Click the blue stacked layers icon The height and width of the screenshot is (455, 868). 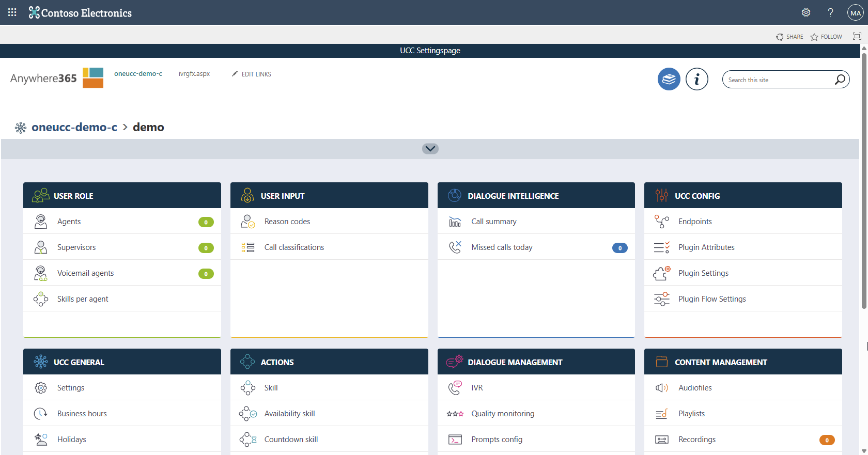point(669,79)
